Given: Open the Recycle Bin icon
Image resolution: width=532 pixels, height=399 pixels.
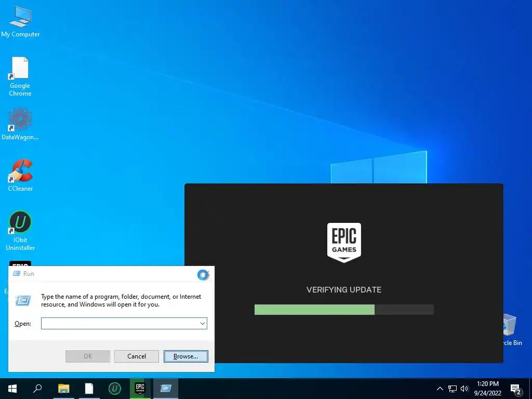Looking at the screenshot, I should [x=511, y=330].
